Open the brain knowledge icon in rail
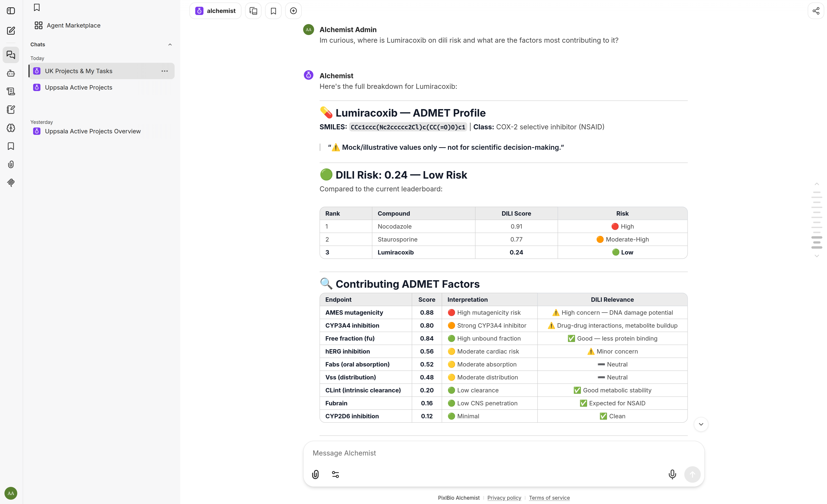 (x=11, y=128)
